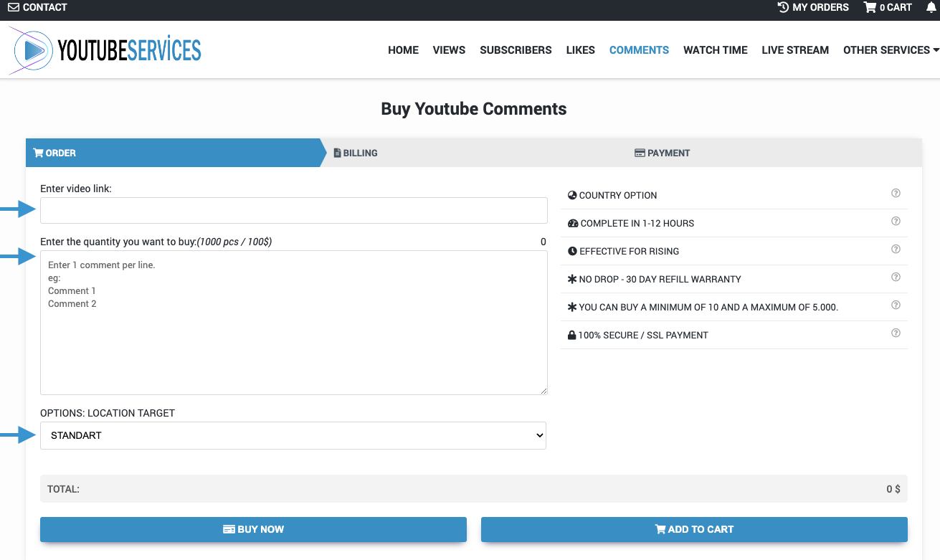Open the My Orders link

coord(813,7)
